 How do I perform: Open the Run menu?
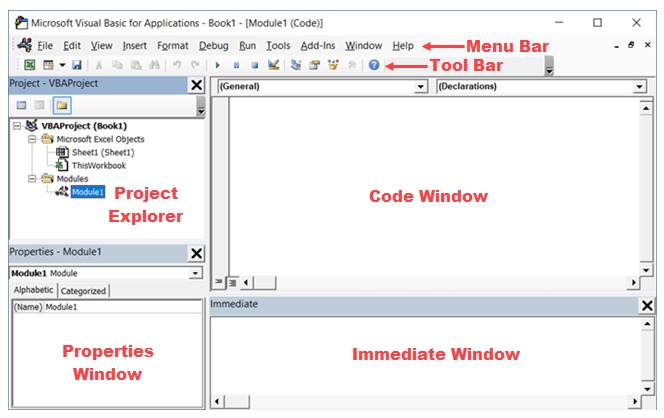[x=247, y=46]
